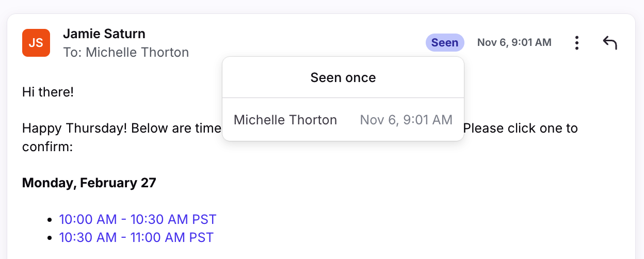Open the three-dot more options menu

pos(577,43)
